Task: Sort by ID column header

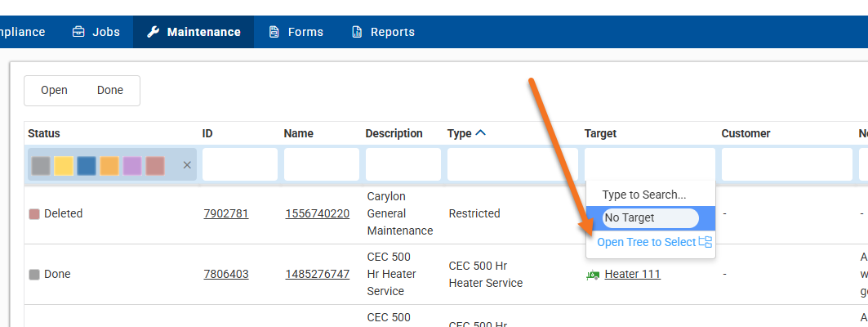Action: point(207,133)
